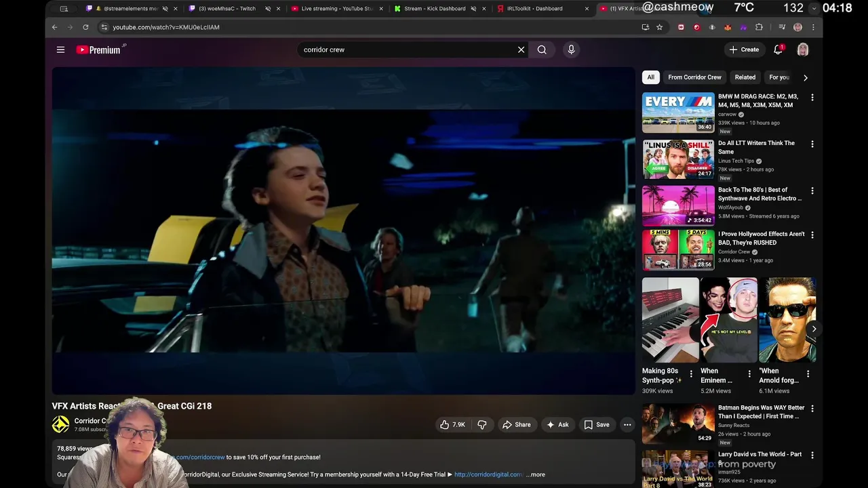Open Linus Tech Tips channel name

pyautogui.click(x=736, y=161)
